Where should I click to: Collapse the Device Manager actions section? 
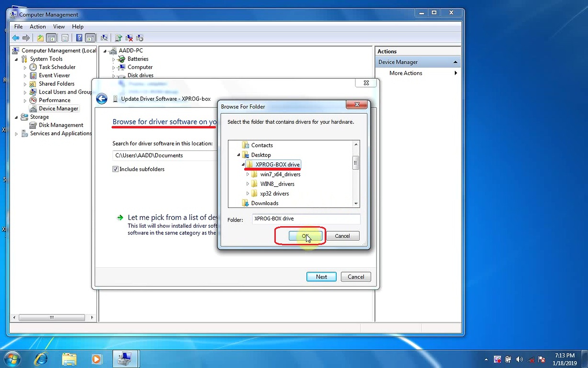pos(455,62)
